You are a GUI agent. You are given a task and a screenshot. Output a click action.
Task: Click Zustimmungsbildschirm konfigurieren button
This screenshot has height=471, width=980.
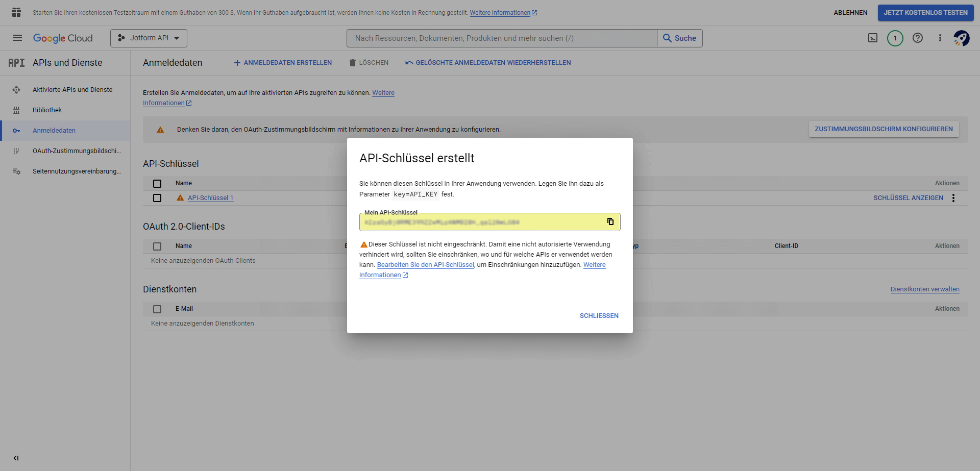[x=884, y=129]
